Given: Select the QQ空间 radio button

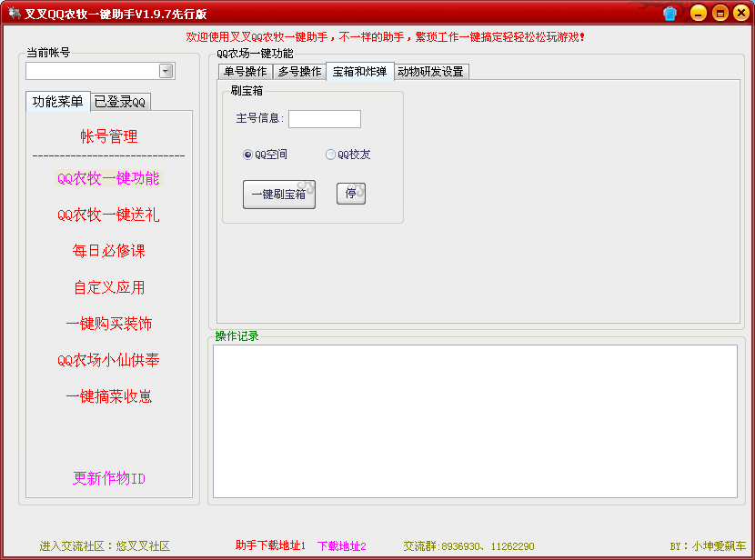Looking at the screenshot, I should [x=247, y=155].
